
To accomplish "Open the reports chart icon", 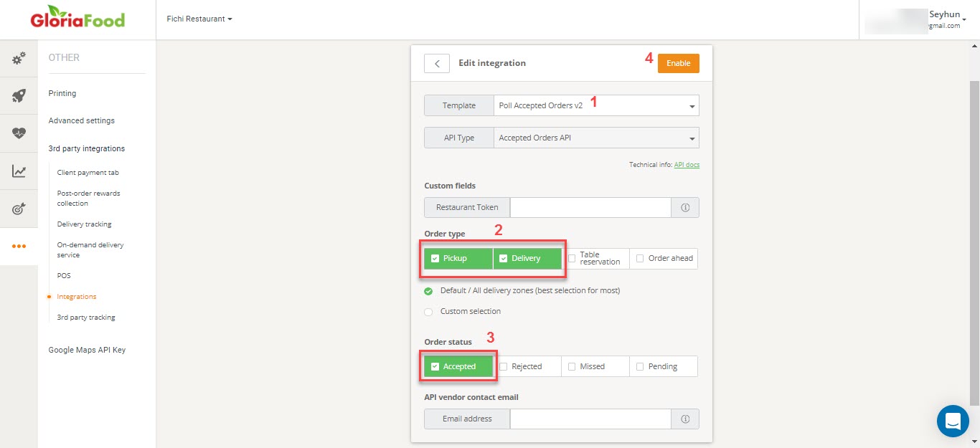I will pyautogui.click(x=19, y=171).
